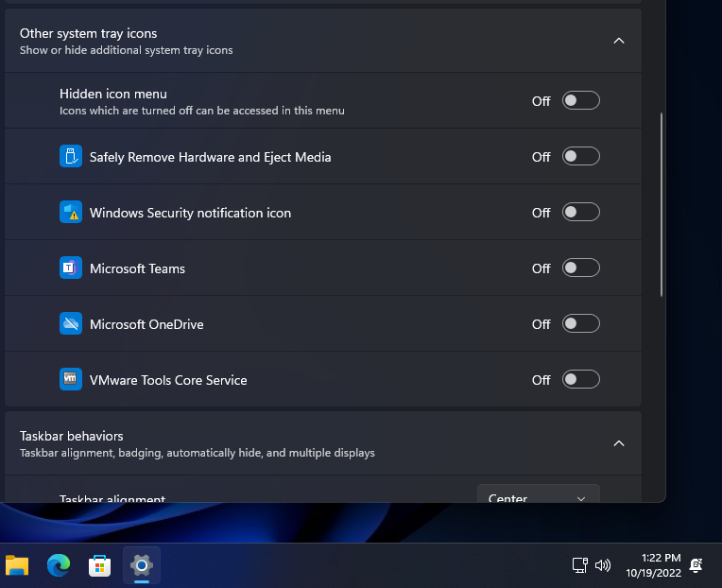Enable Safely Remove Hardware and Eject Media toggle

[580, 157]
